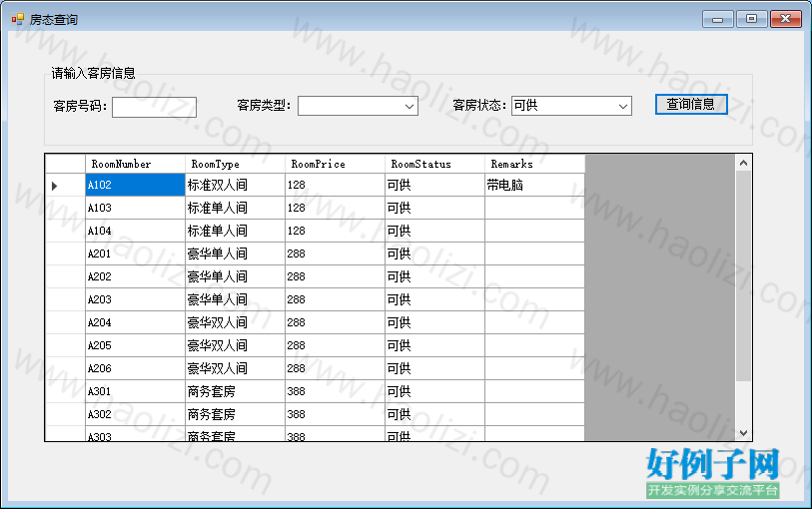Select the A203 room number cell
Viewport: 812px width, 509px height.
point(135,299)
